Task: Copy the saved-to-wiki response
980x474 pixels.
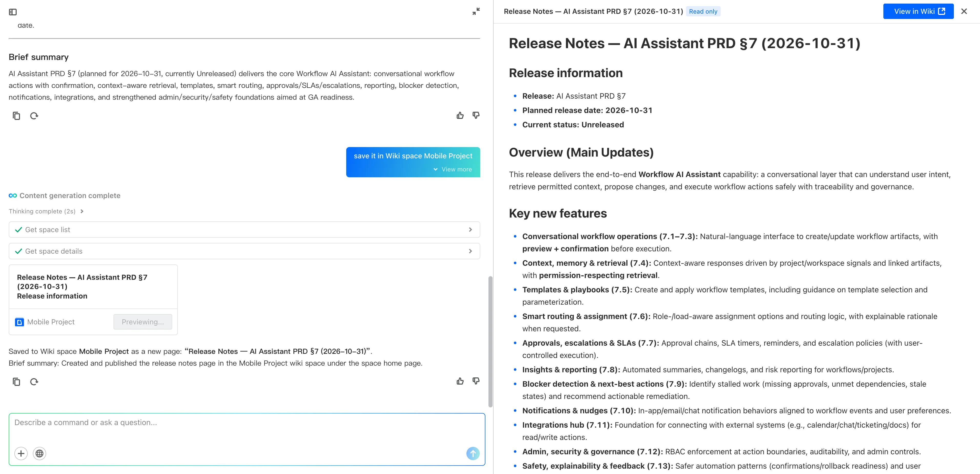Action: click(16, 382)
